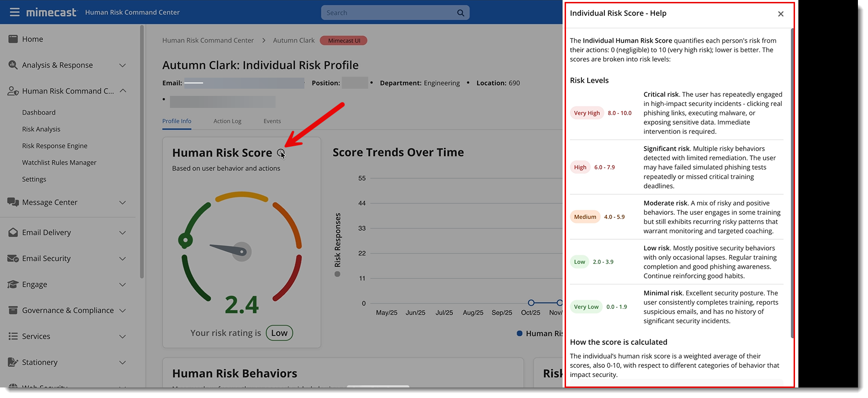
Task: Go to Human Risk Command Center breadcrumb
Action: [x=208, y=40]
